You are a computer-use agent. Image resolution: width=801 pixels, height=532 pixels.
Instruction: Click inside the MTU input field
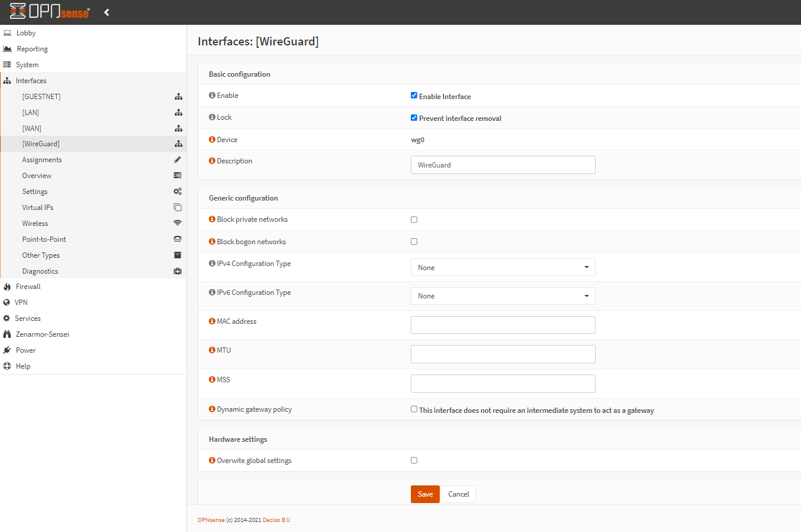(x=502, y=354)
